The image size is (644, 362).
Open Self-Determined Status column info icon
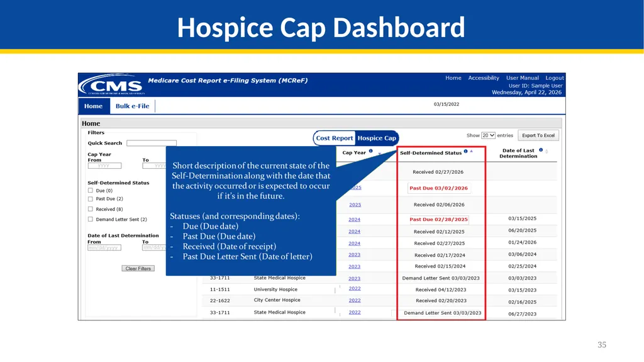(x=465, y=151)
